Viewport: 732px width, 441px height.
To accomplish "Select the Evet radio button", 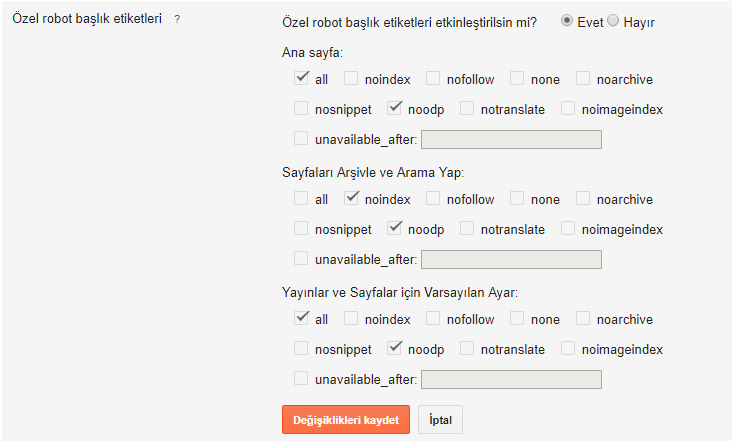I will pos(568,19).
